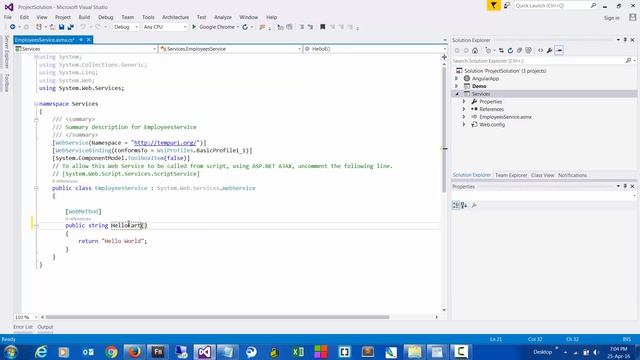Click the Home icon in Solution Explorer
Screen dimensions: 640x360
[475, 51]
